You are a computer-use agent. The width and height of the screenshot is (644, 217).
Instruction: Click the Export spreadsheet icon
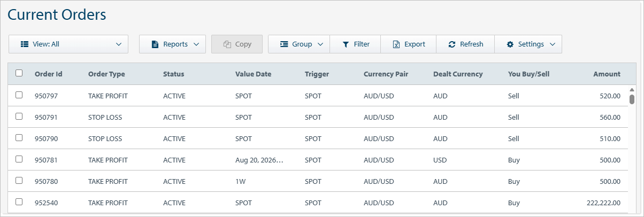coord(396,44)
